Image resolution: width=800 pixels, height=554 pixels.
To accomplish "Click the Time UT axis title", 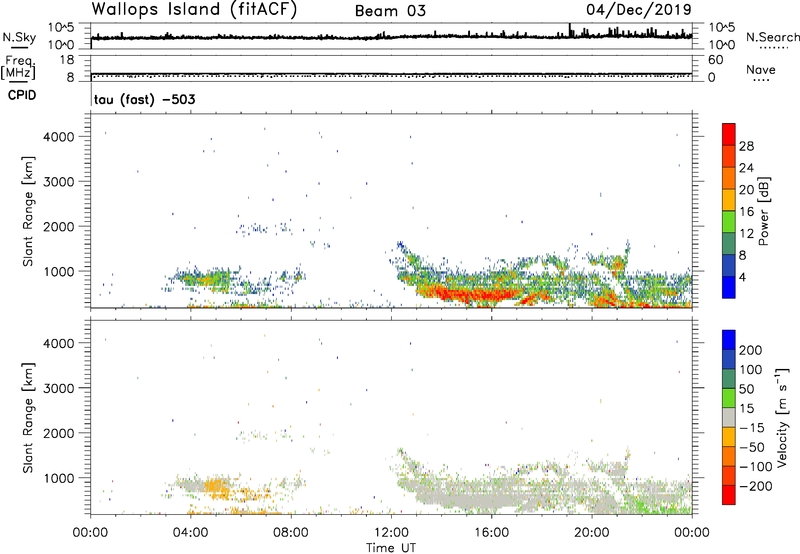I will click(391, 548).
